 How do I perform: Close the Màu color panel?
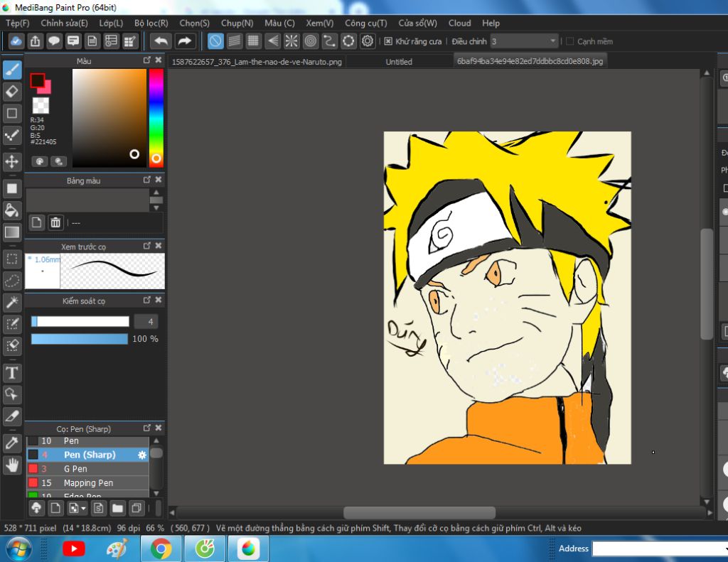[159, 60]
